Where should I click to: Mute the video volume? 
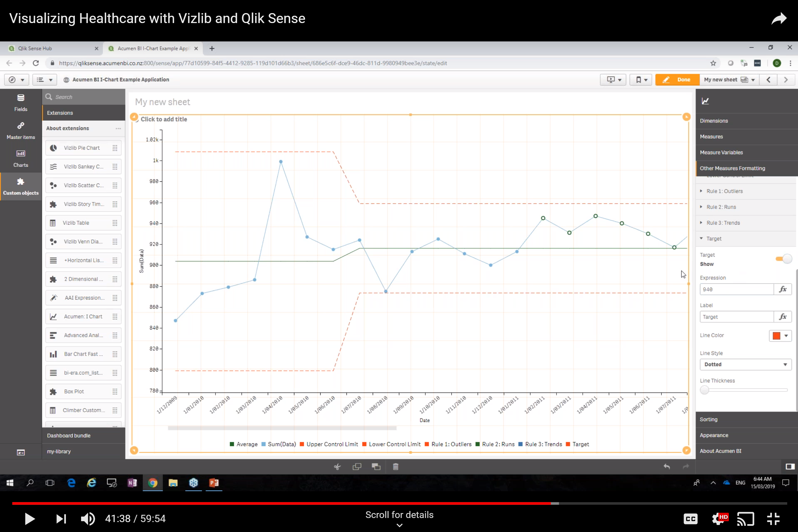click(x=88, y=518)
